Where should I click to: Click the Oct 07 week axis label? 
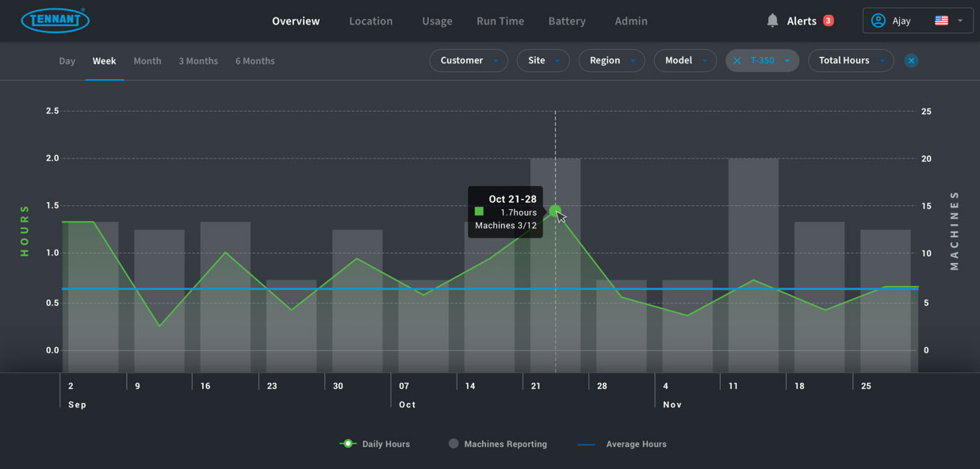(x=404, y=387)
